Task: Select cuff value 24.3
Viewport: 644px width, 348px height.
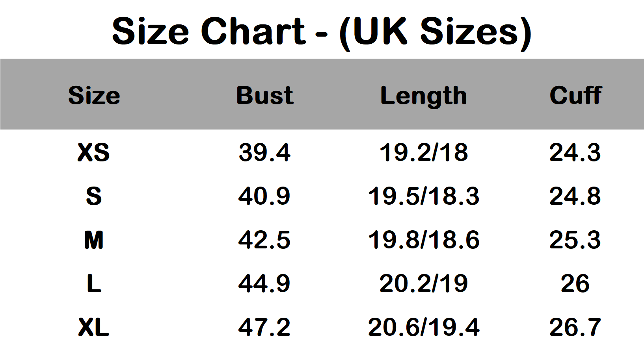Action: coord(575,152)
